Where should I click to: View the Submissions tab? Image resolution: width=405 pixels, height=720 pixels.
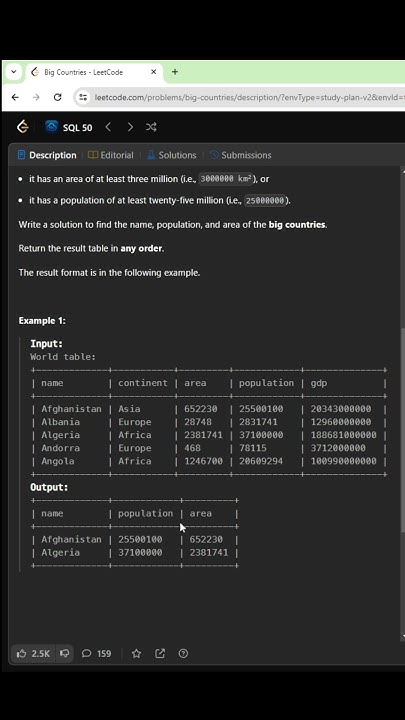241,155
